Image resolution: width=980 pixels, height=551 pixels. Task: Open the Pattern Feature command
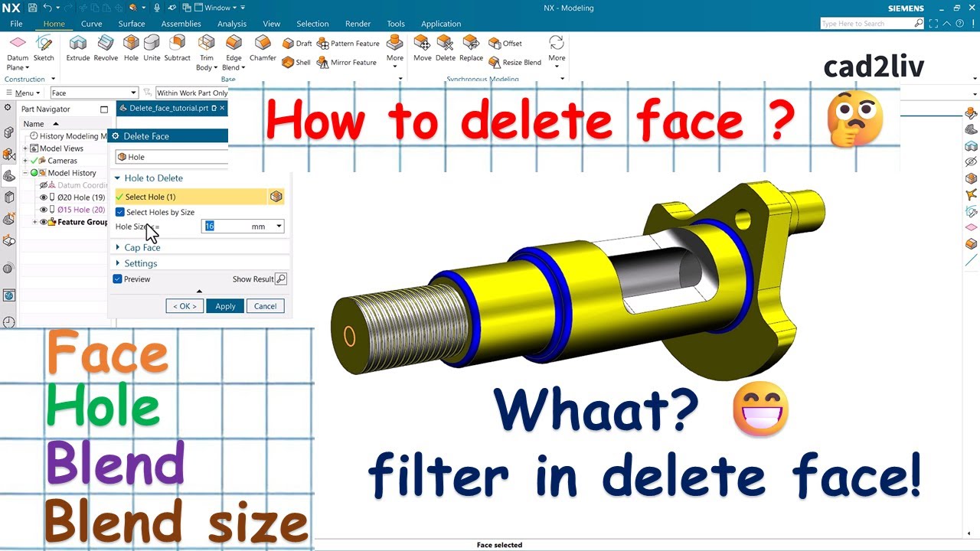coord(348,44)
